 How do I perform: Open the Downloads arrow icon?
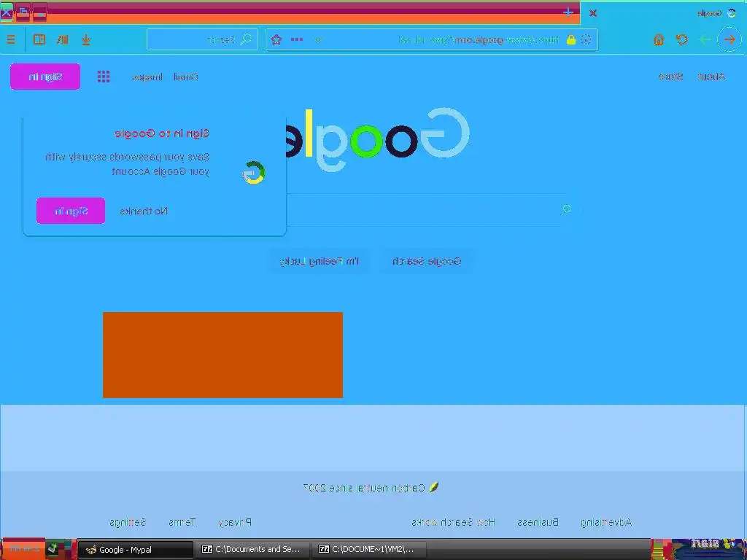click(86, 39)
